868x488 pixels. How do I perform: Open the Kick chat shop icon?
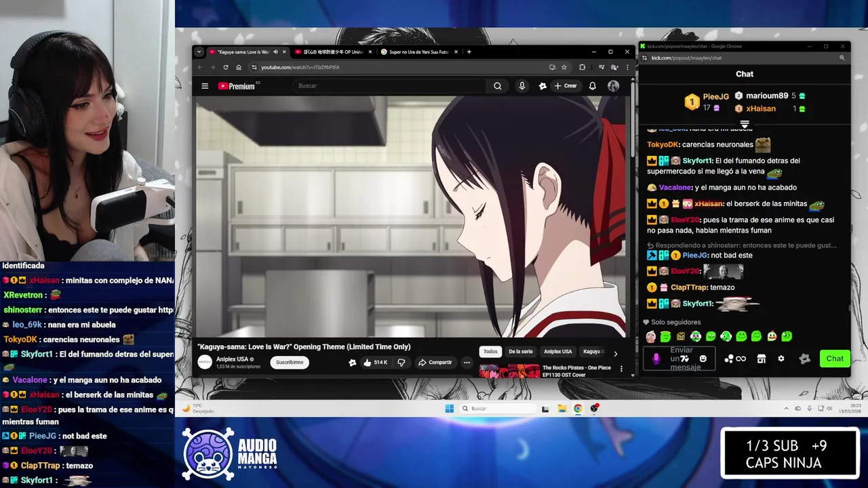click(x=762, y=359)
